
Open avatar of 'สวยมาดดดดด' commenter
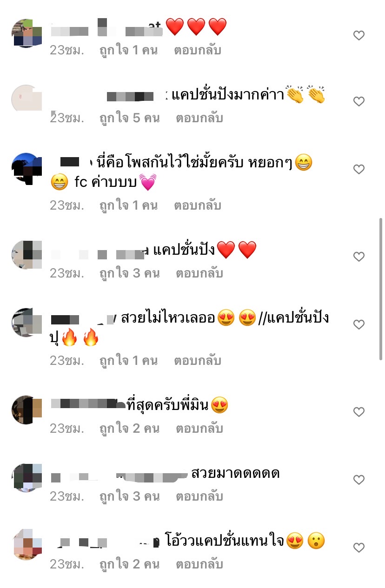coord(26,478)
